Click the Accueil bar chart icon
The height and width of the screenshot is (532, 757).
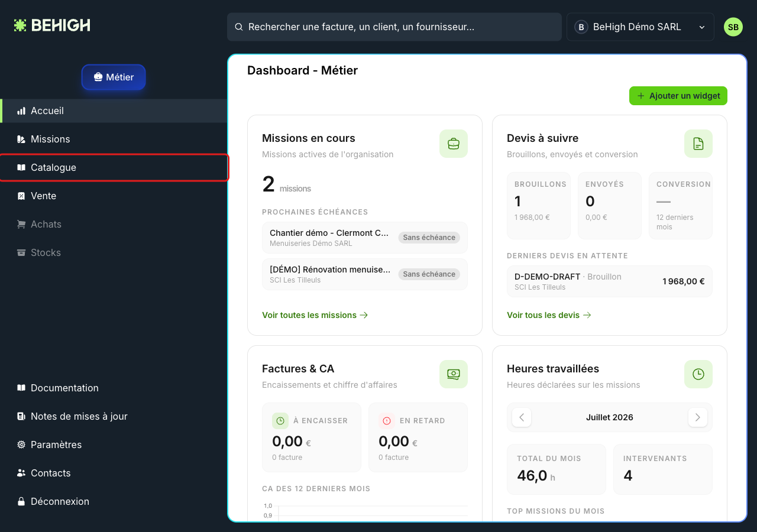[21, 111]
